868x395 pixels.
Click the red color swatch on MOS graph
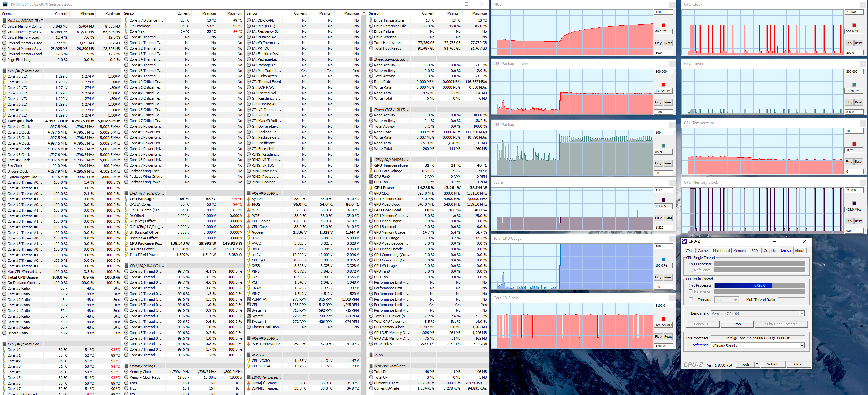click(x=663, y=25)
